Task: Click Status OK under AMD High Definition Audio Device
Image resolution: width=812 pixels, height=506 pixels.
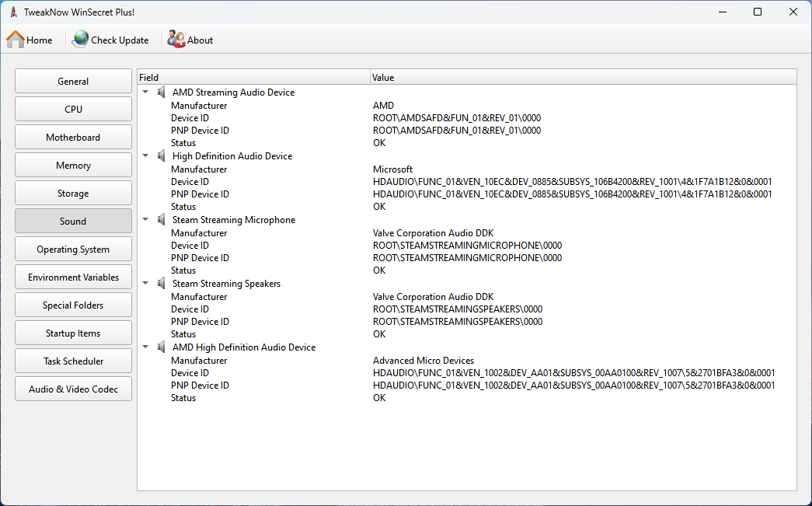Action: pos(379,397)
